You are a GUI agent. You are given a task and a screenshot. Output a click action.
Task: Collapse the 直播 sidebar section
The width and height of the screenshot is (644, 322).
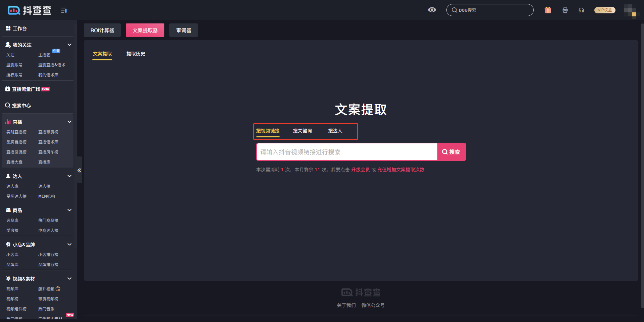69,122
